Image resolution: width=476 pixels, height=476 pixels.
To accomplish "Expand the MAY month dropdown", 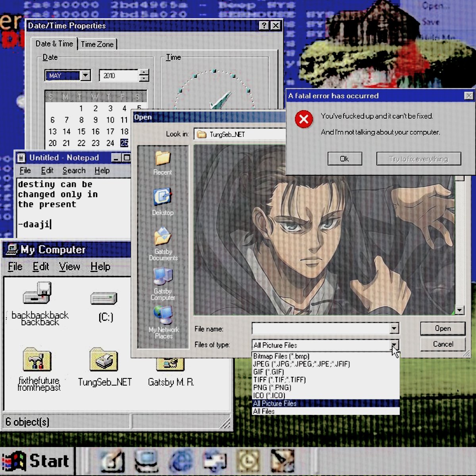I will click(x=86, y=75).
